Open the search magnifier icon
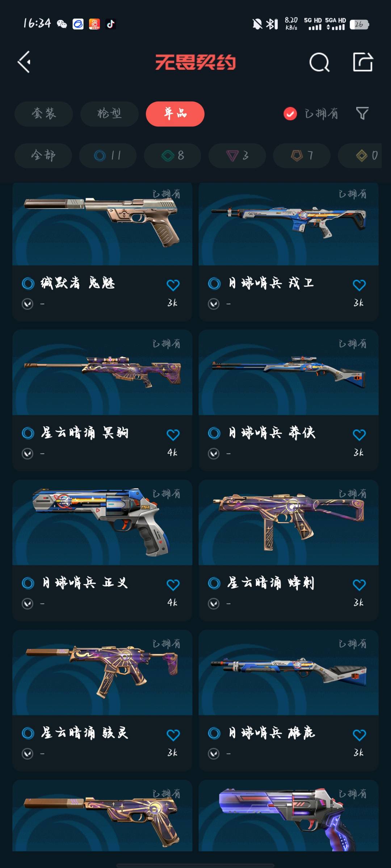Viewport: 391px width, 868px height. click(319, 62)
